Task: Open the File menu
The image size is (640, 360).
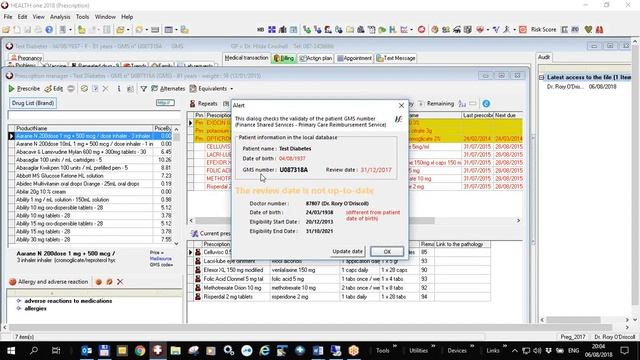Action: 8,17
